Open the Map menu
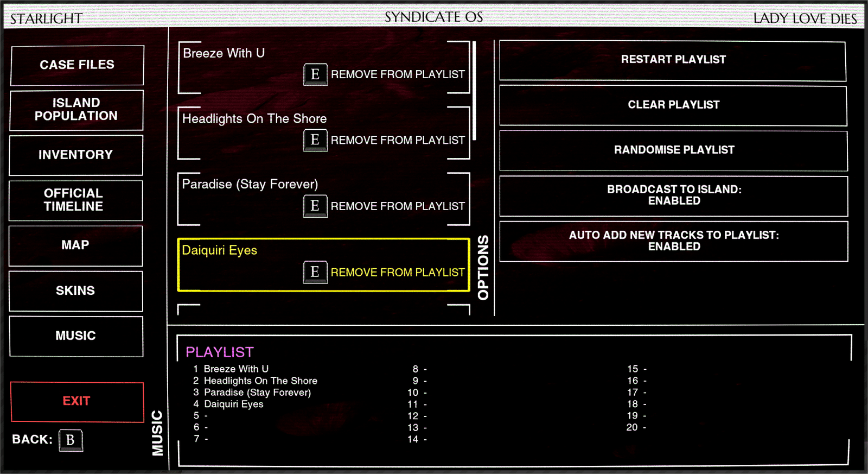 click(76, 245)
